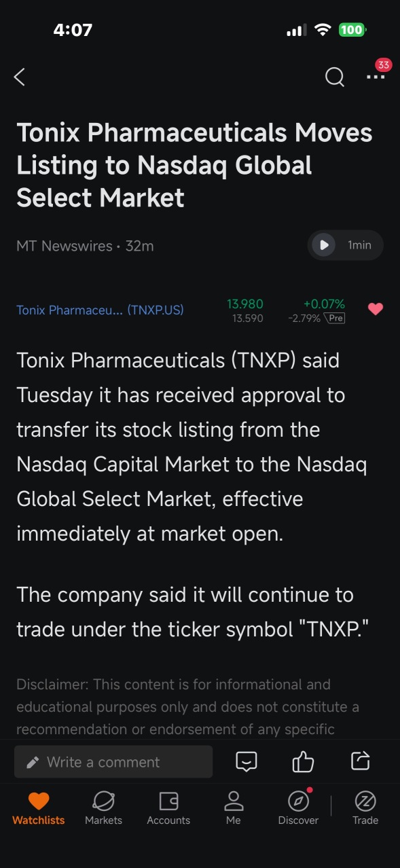
Task: Open the Trade tab
Action: point(365,808)
